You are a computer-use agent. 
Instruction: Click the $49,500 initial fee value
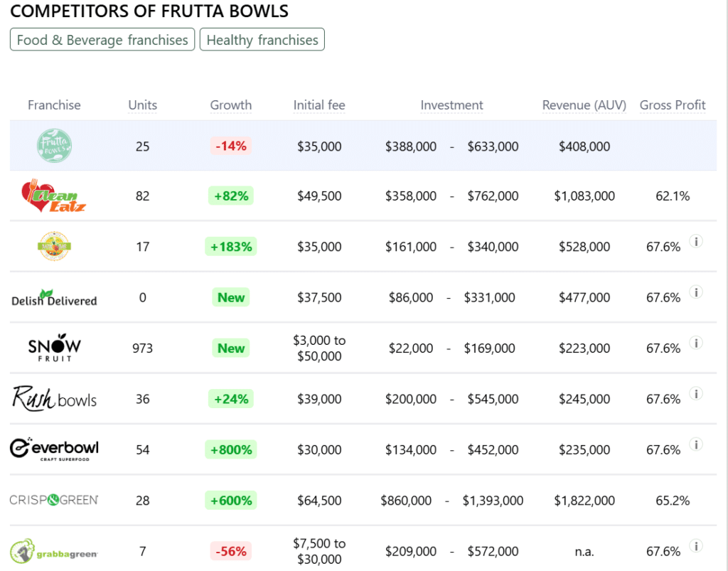[319, 196]
